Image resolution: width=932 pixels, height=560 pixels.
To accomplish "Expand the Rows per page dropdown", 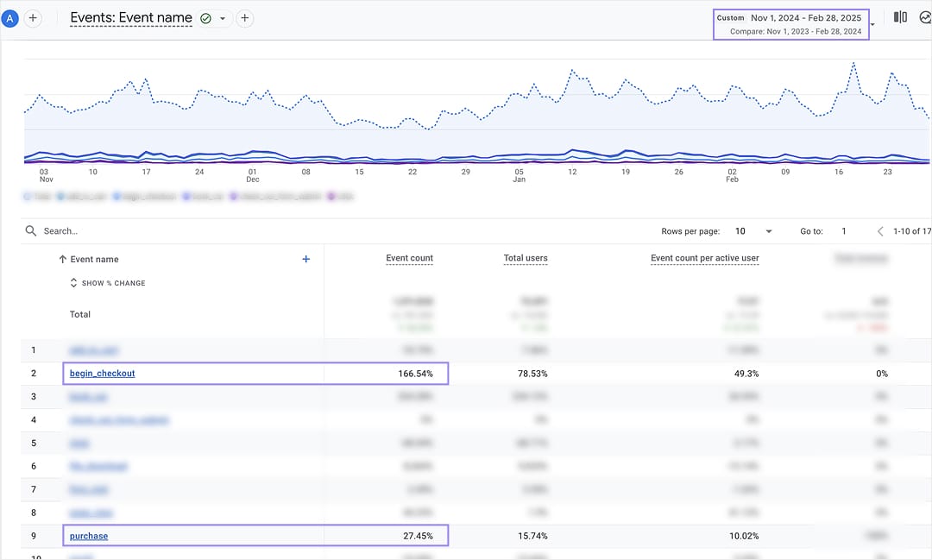I will point(753,231).
